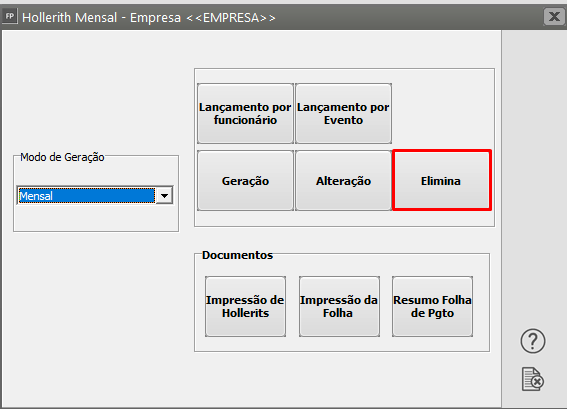Close the Hollerith Mensal window
Image resolution: width=567 pixels, height=409 pixels.
pos(554,17)
